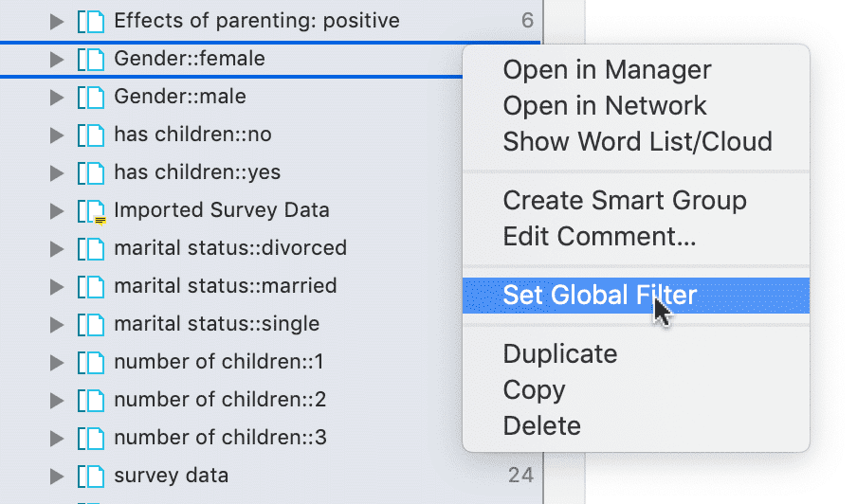Select the number of children::2 row label
The height and width of the screenshot is (504, 857).
tap(220, 399)
